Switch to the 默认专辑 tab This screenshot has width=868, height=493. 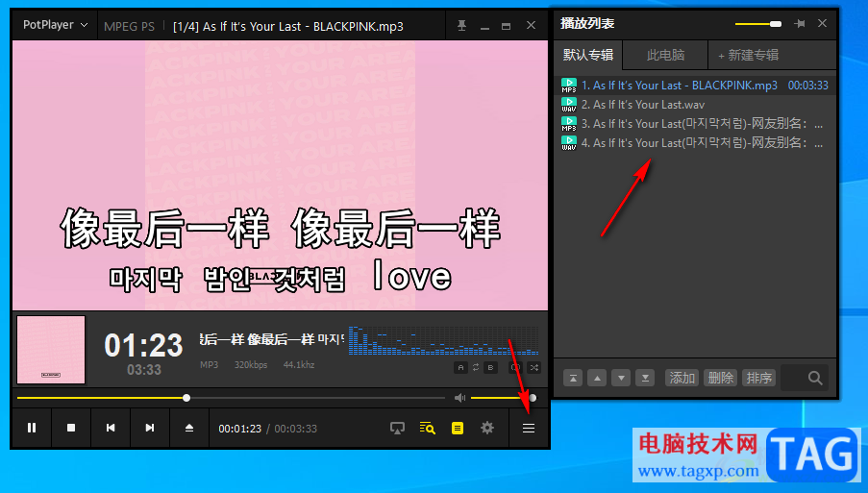pos(588,56)
